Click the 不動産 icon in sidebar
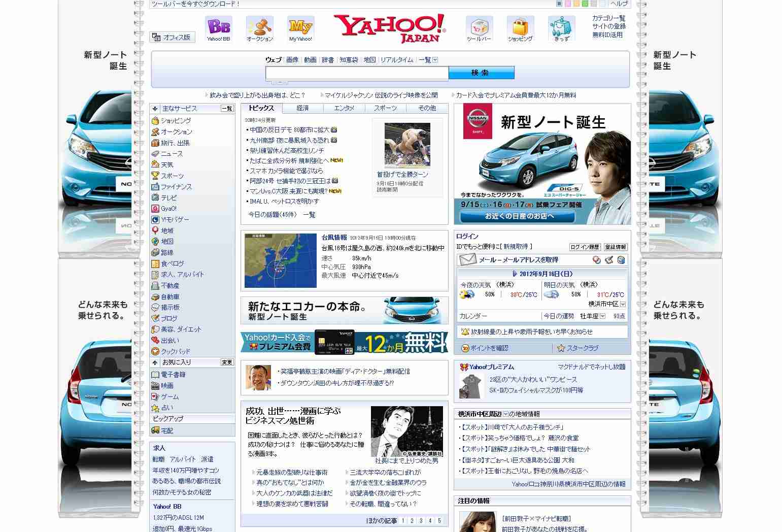782x532 pixels. pyautogui.click(x=155, y=285)
